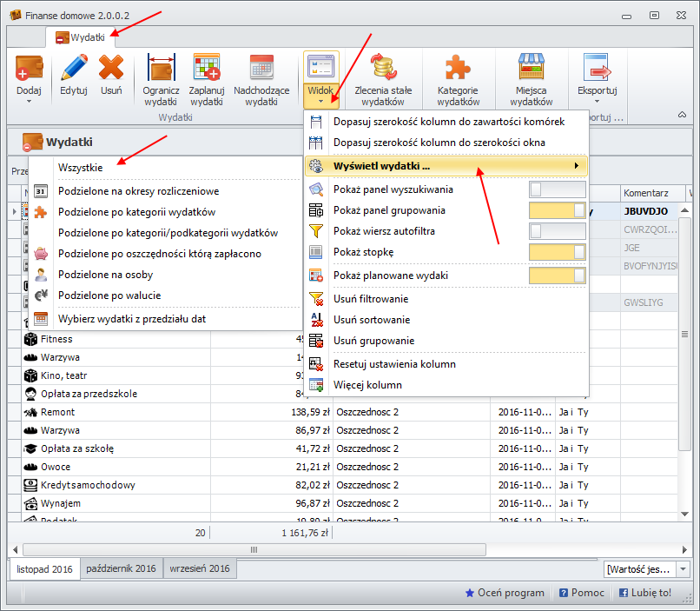Open Ogranicz wydatki tool
Image resolution: width=700 pixels, height=611 pixels.
(x=161, y=79)
